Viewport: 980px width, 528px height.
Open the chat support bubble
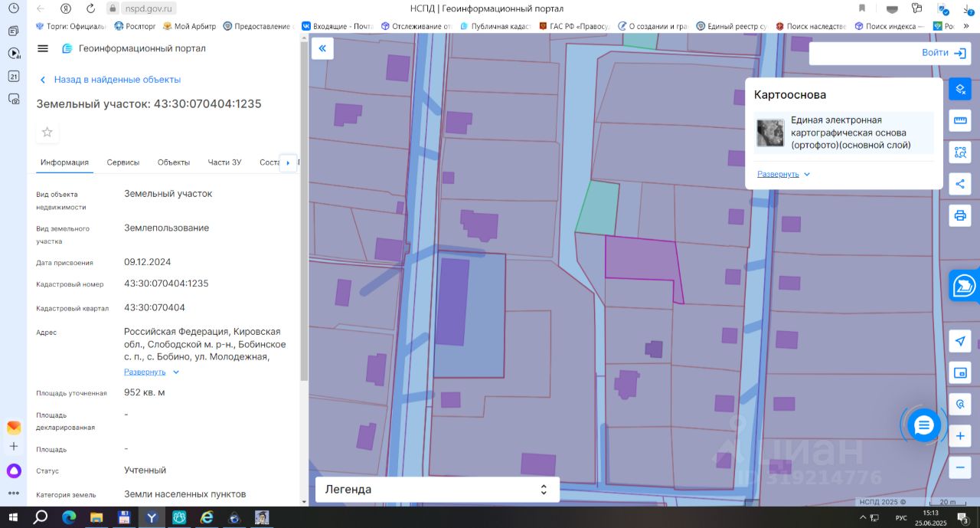(x=924, y=425)
